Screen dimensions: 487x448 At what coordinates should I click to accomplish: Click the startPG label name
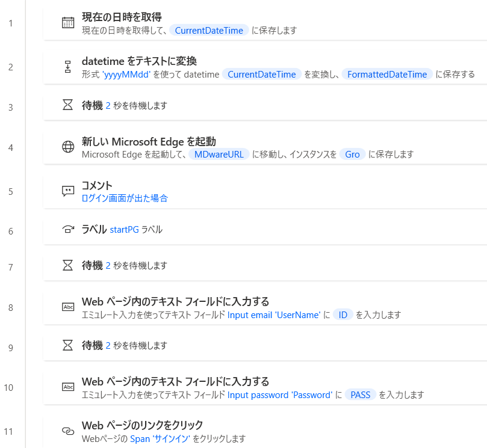[x=124, y=230]
